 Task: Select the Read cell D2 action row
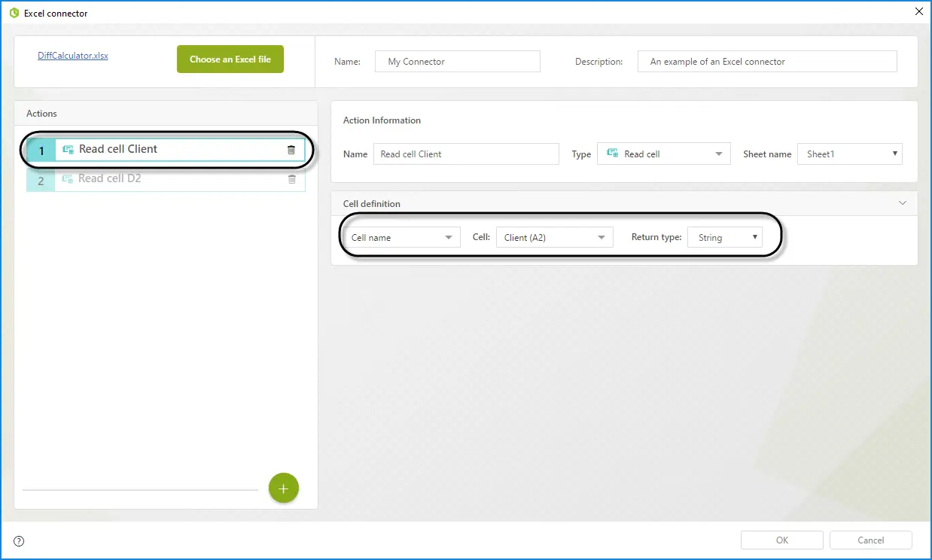[166, 179]
